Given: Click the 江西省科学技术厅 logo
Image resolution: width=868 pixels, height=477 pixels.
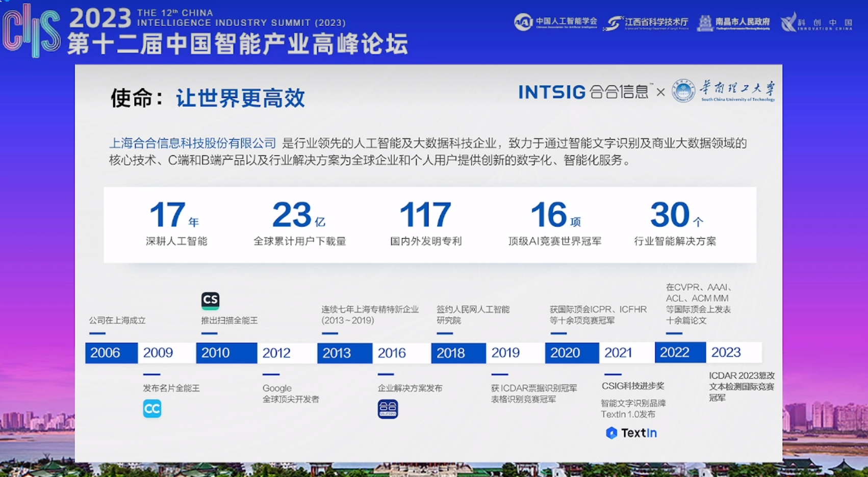Looking at the screenshot, I should pyautogui.click(x=646, y=23).
